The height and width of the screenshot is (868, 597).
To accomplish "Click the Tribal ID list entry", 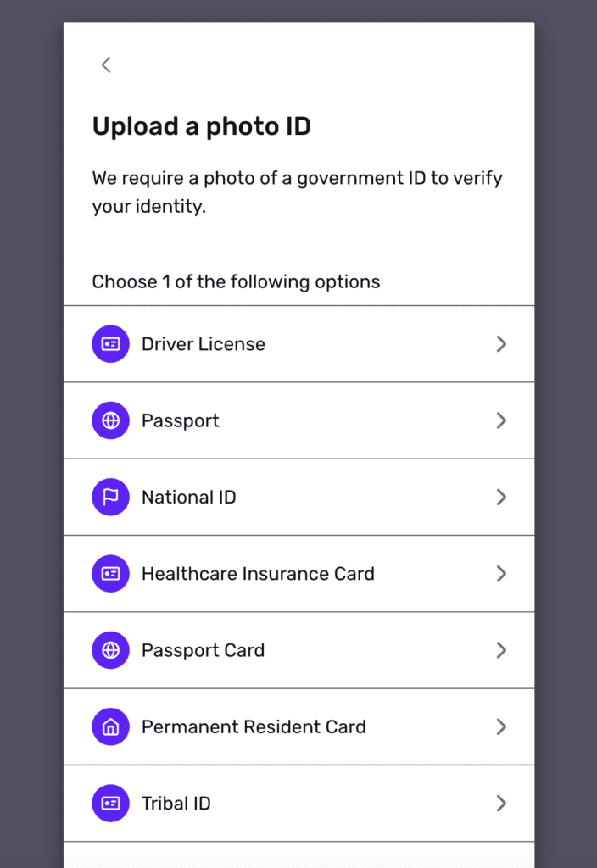I will click(298, 803).
